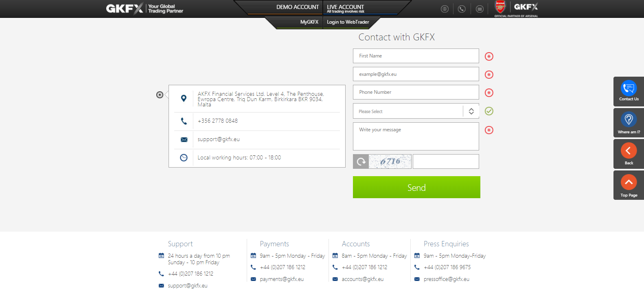The width and height of the screenshot is (644, 294).
Task: Click the green Send button
Action: coord(416,187)
